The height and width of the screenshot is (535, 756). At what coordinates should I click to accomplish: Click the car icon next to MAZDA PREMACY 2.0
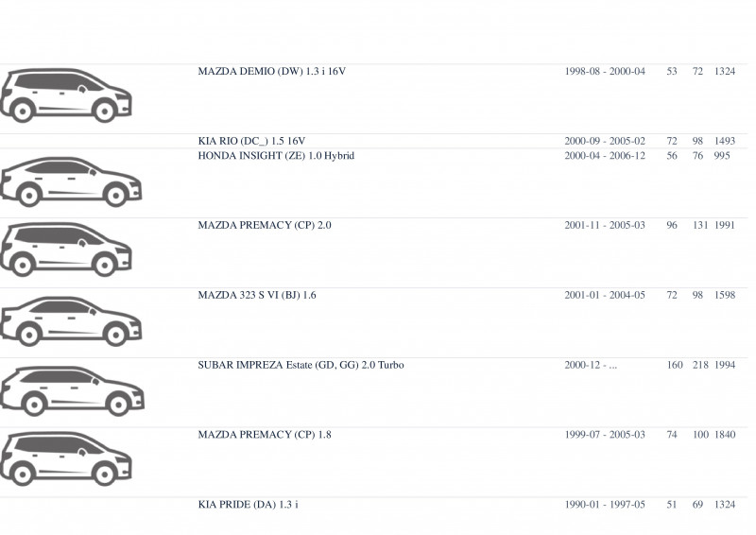tap(66, 250)
